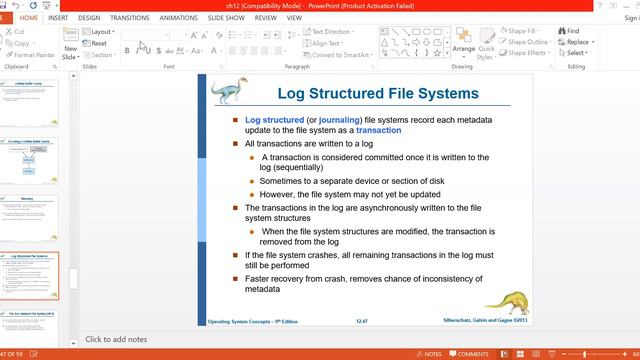Click zoom out minus in status bar
The width and height of the screenshot is (640, 360).
point(564,354)
